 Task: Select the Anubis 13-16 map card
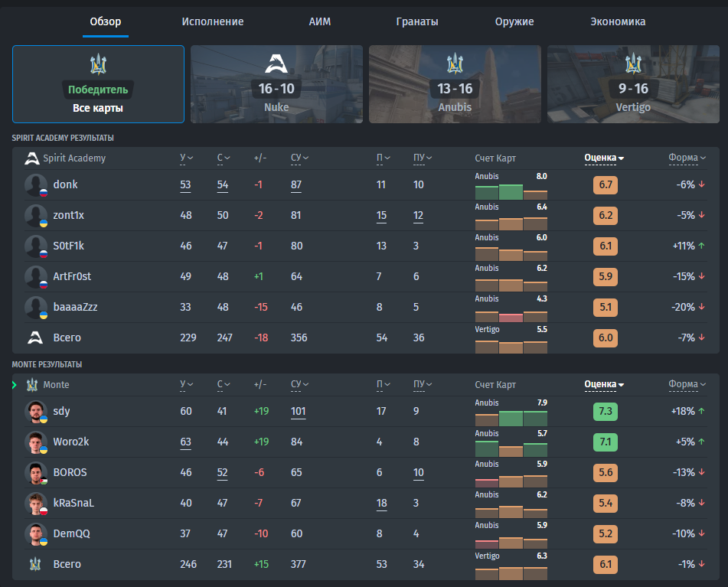point(455,84)
